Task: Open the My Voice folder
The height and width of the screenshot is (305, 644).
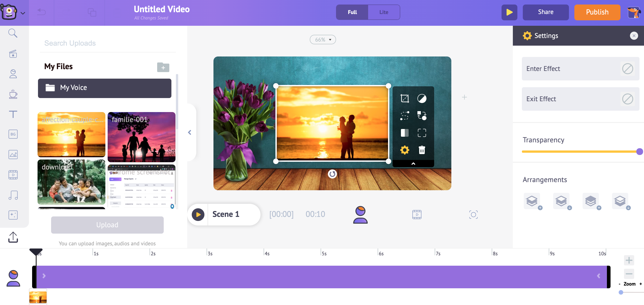Action: [x=104, y=88]
